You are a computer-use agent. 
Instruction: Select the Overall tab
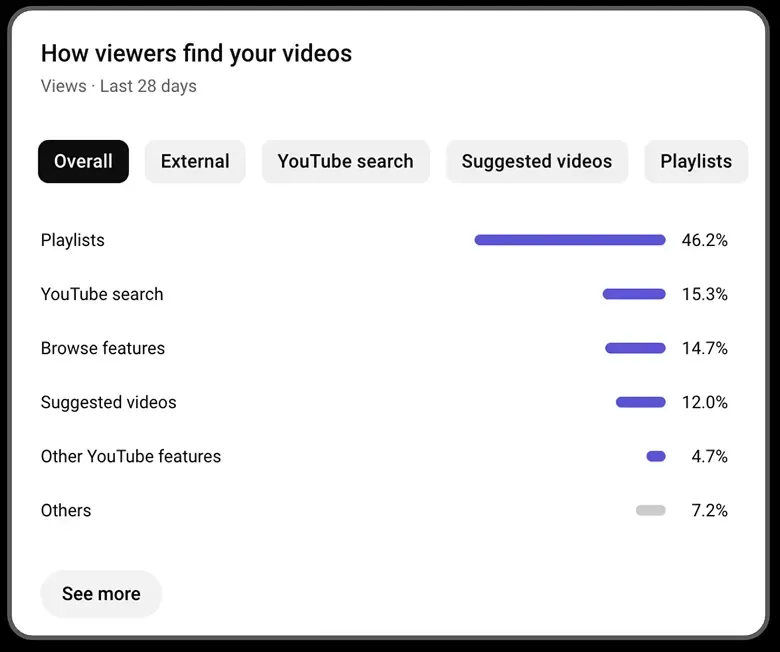(83, 162)
